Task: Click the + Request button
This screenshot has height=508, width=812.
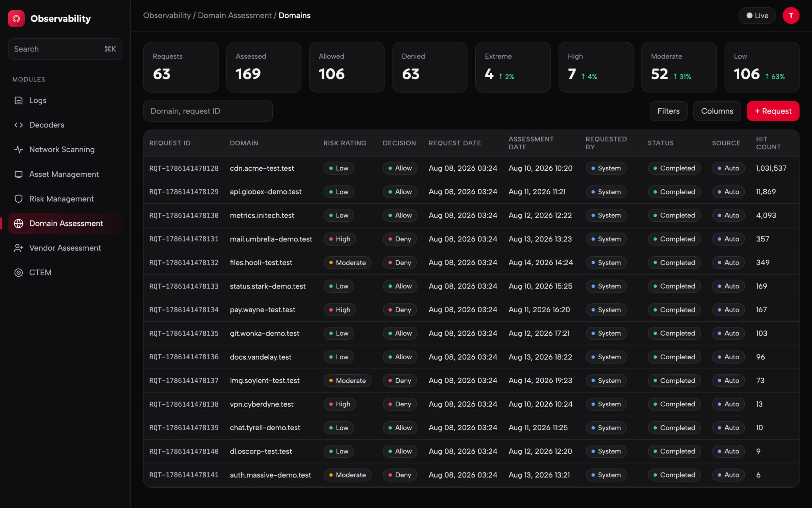Action: [x=773, y=111]
